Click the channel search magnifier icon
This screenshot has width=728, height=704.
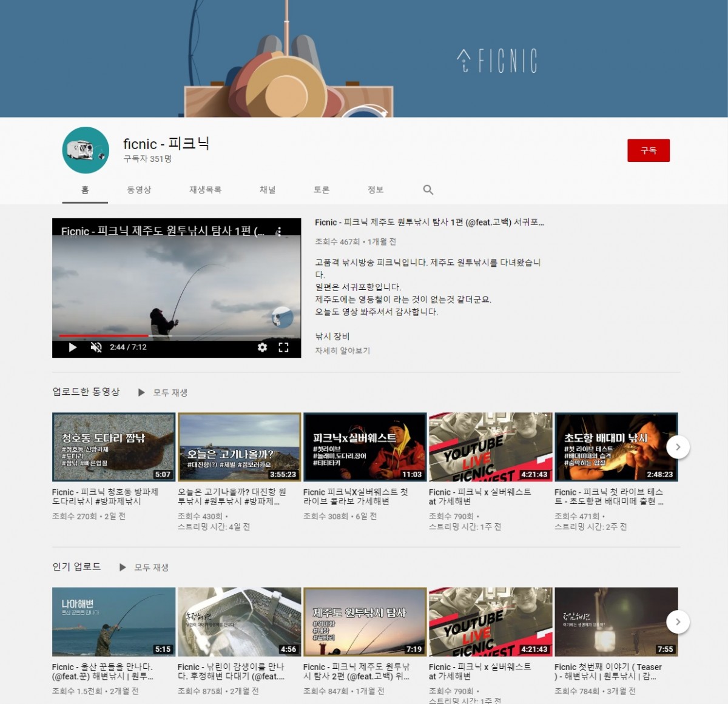(428, 190)
